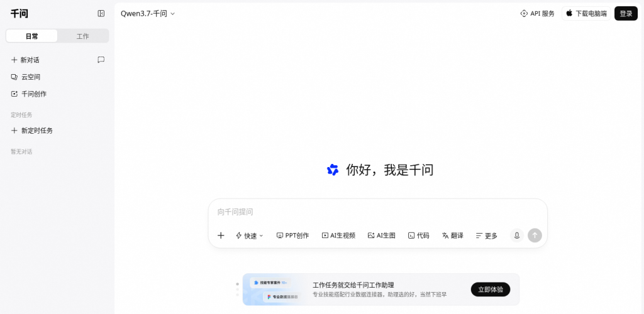Image resolution: width=644 pixels, height=314 pixels.
Task: Select the PPT创作 tool
Action: click(x=293, y=235)
